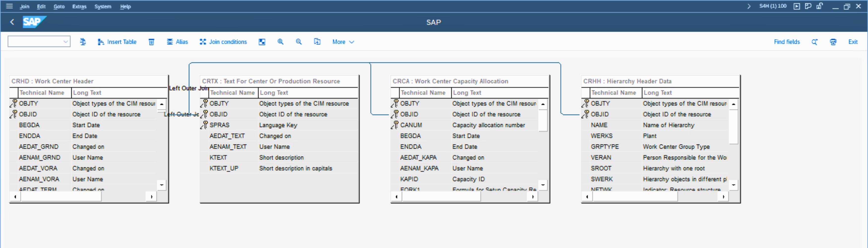Click the delete table trash icon
The width and height of the screenshot is (868, 248).
pos(152,42)
